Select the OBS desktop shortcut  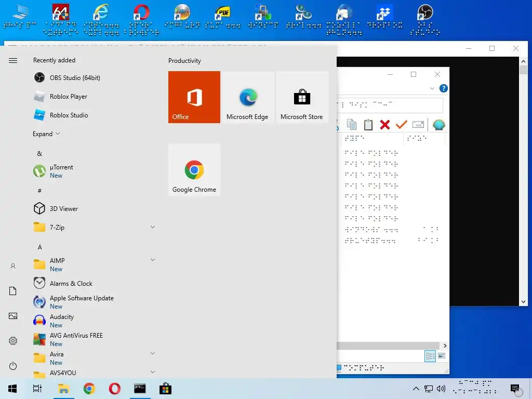pyautogui.click(x=425, y=19)
